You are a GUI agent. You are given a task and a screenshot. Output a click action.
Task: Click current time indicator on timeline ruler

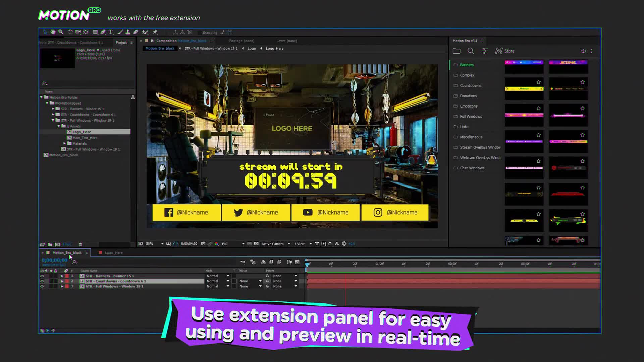pyautogui.click(x=307, y=264)
